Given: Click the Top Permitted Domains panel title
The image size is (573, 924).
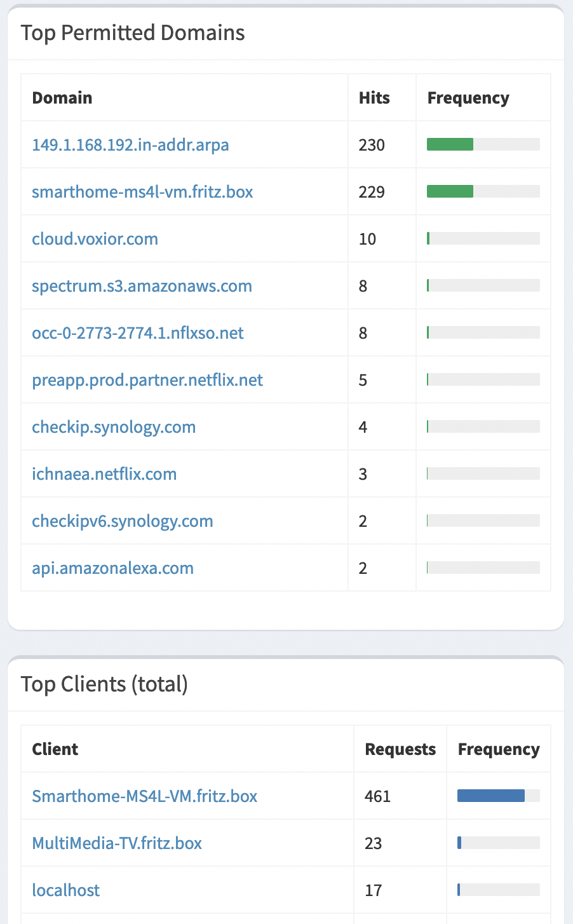Looking at the screenshot, I should [133, 33].
